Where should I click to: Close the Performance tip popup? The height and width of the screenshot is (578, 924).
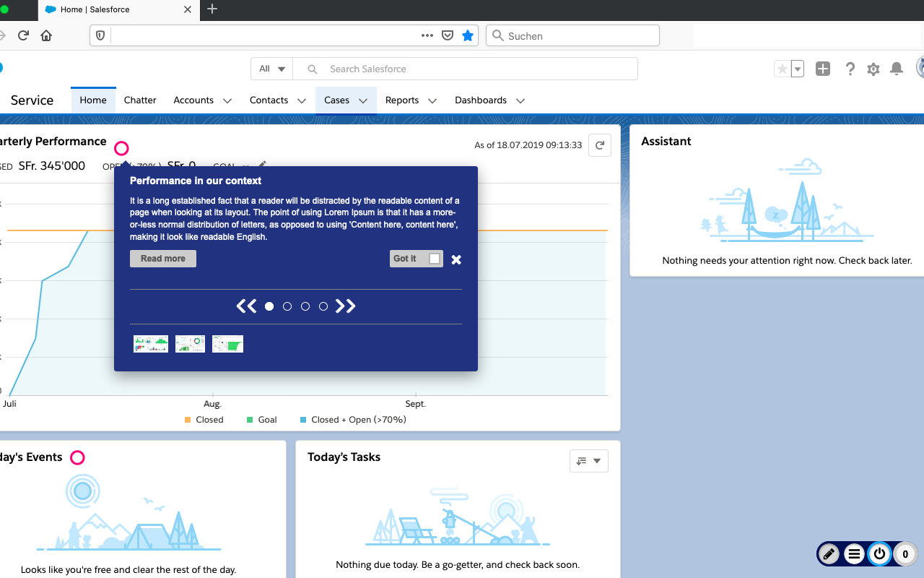(x=456, y=259)
